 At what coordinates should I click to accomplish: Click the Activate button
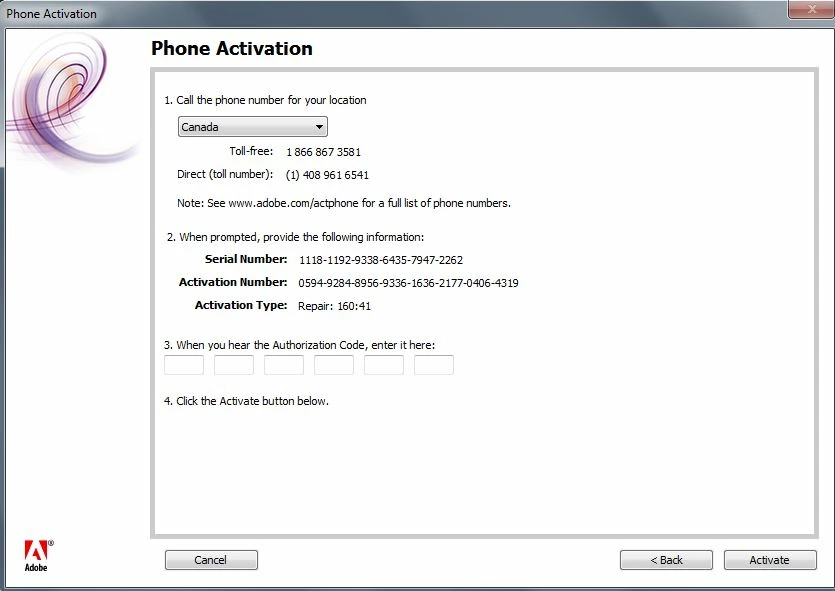coord(770,560)
